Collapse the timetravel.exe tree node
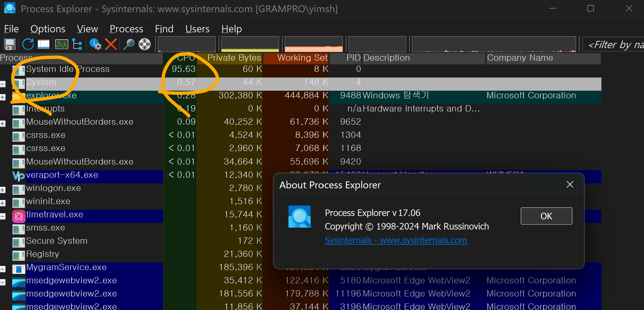Screen dimensions: 644x310 click(3, 216)
